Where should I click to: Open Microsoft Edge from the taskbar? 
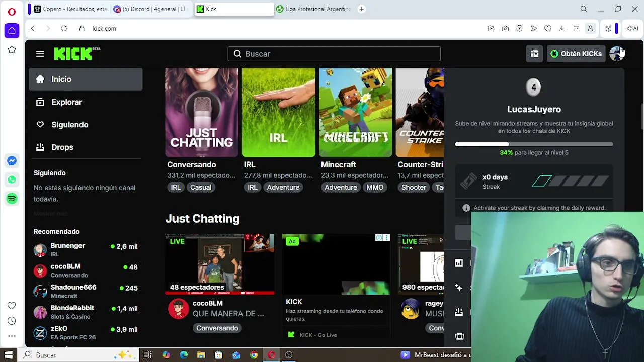pos(184,355)
